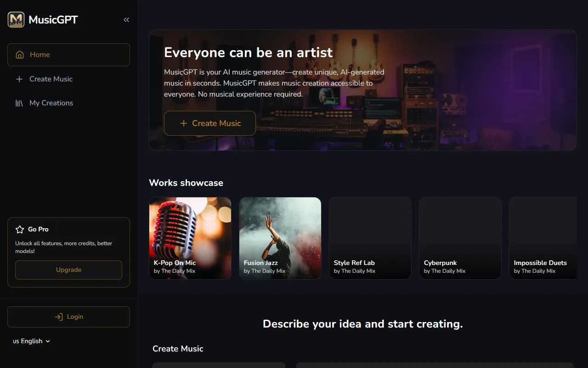Open the Impossible Duets card
Image resolution: width=588 pixels, height=368 pixels.
click(x=543, y=238)
